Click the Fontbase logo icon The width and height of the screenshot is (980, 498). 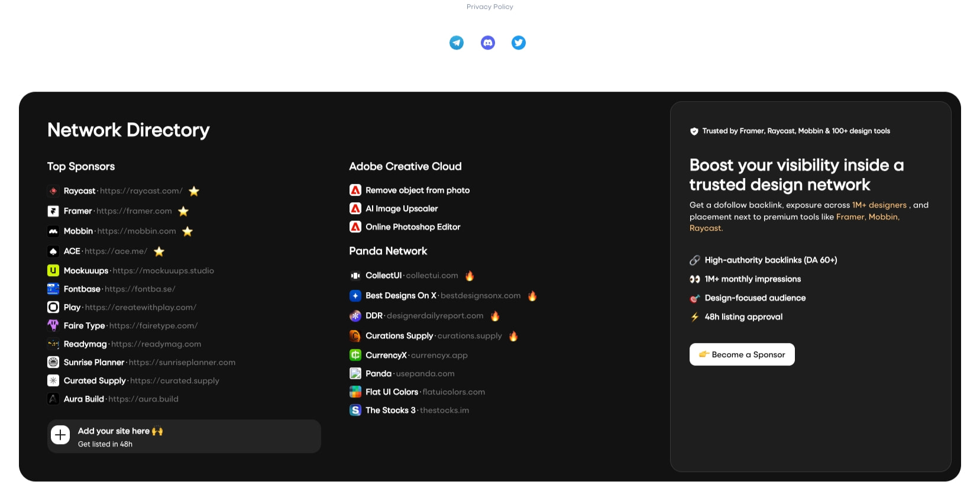[x=53, y=289]
